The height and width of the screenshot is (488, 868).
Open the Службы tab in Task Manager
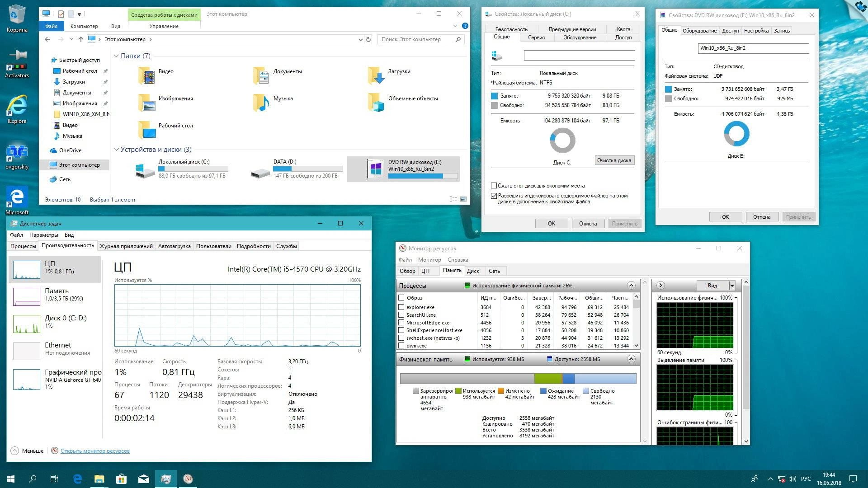(287, 246)
